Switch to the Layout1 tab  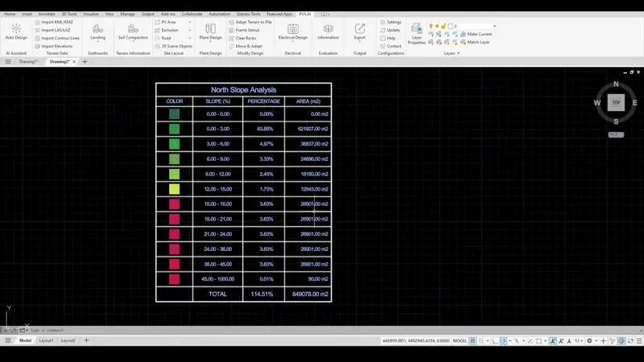coord(46,340)
